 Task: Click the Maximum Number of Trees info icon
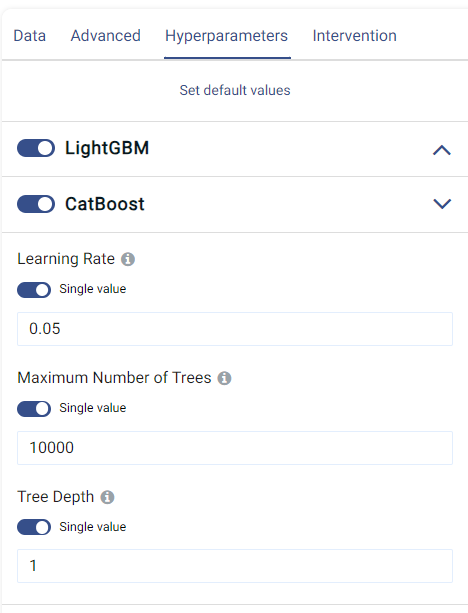pos(224,378)
